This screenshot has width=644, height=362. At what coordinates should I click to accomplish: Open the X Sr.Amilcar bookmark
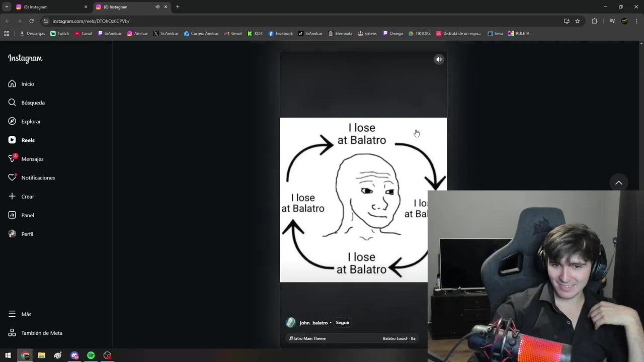[166, 34]
